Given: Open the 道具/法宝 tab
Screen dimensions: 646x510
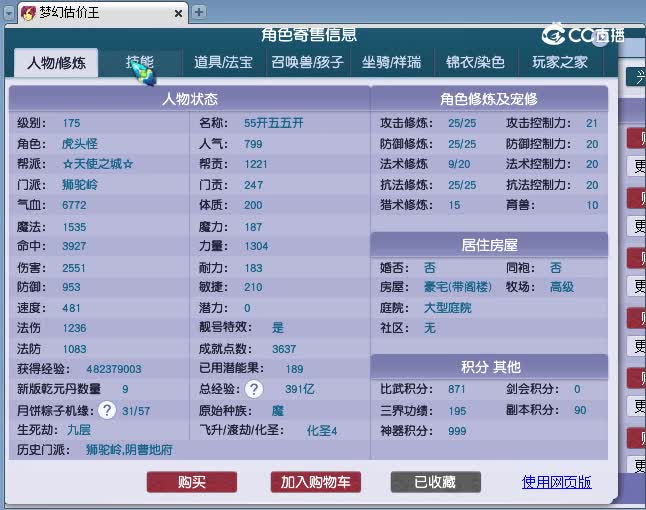Looking at the screenshot, I should 224,63.
